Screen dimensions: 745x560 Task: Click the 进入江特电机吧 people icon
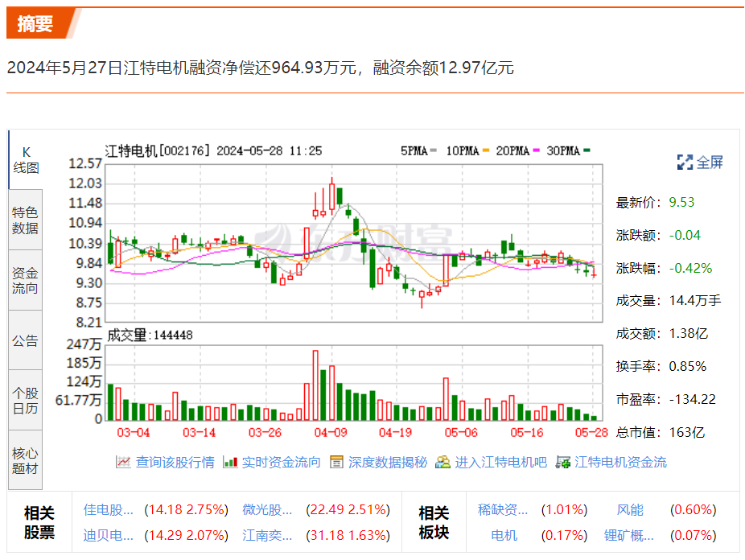[442, 462]
